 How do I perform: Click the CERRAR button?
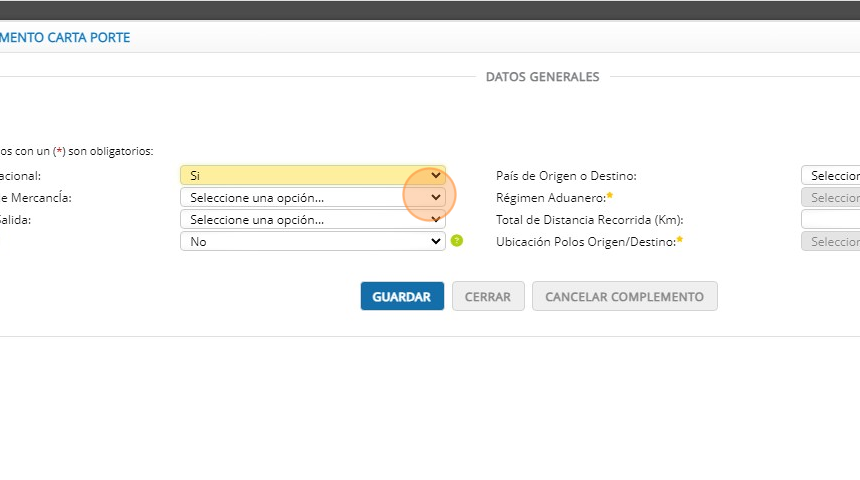tap(488, 296)
